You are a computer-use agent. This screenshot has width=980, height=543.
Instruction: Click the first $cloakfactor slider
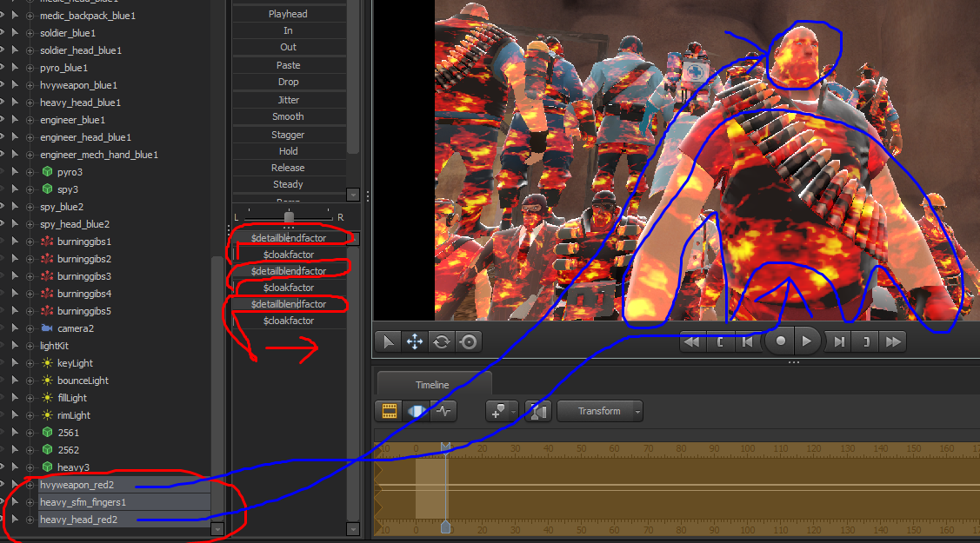point(289,255)
